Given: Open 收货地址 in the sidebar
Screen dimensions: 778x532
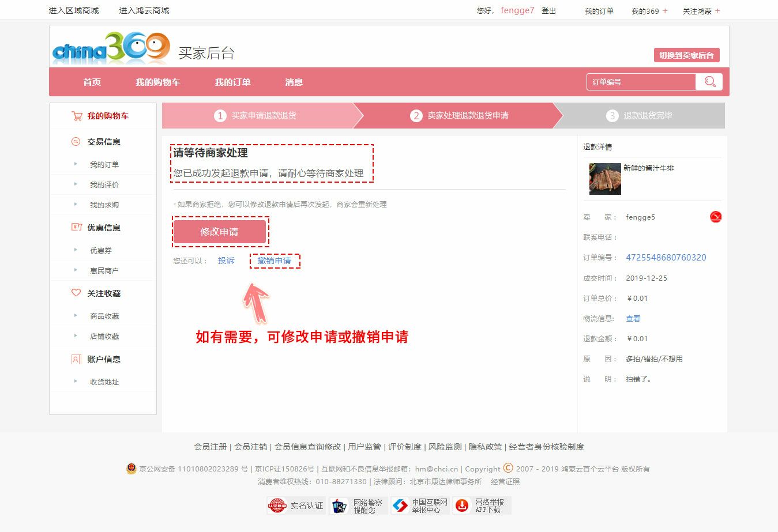Looking at the screenshot, I should pyautogui.click(x=104, y=382).
